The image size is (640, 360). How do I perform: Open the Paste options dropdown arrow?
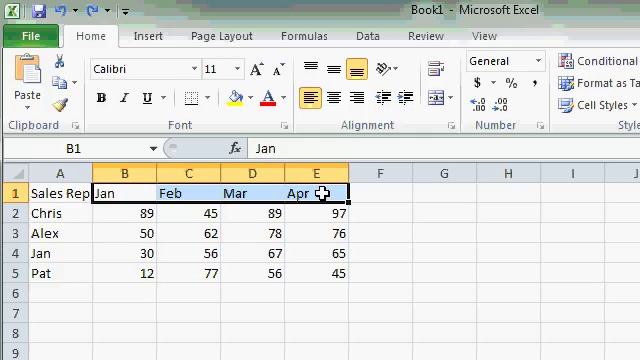click(27, 107)
